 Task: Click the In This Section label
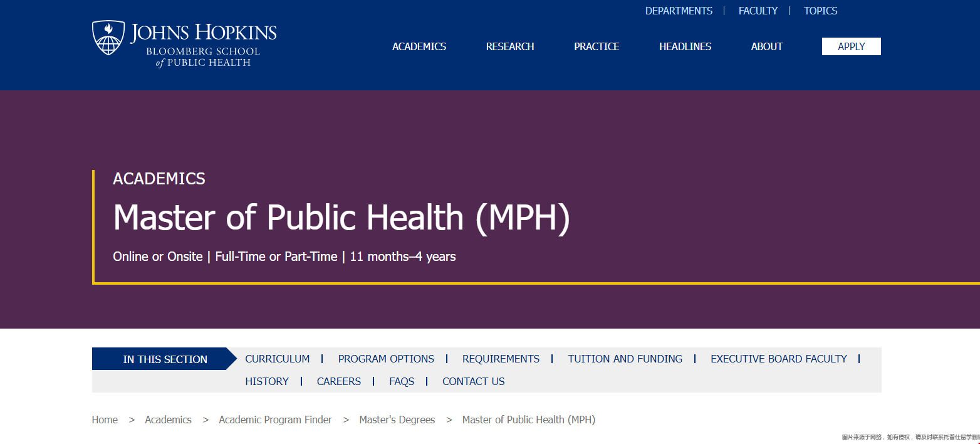pyautogui.click(x=165, y=359)
